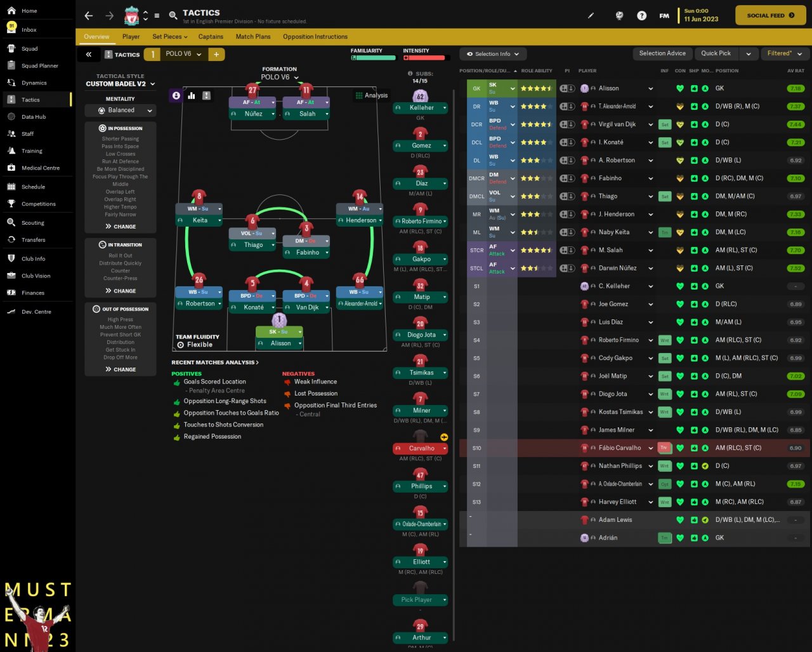Click the Familiarity progress bar
Viewport: 812px width, 652px height.
click(x=373, y=58)
